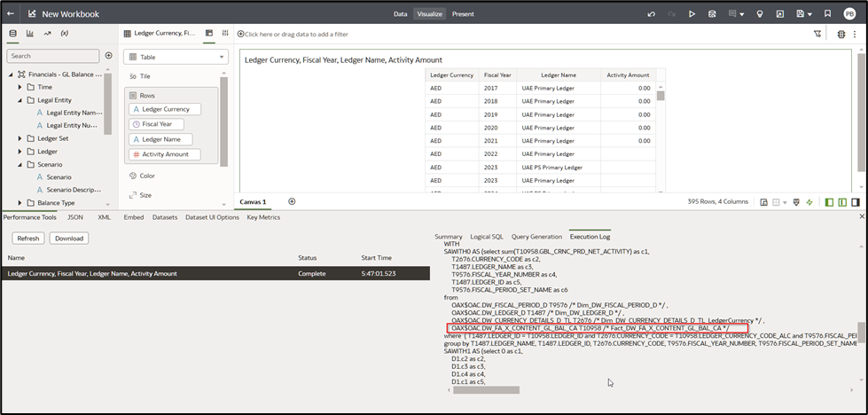The width and height of the screenshot is (868, 415).
Task: Open the comments dropdown arrow
Action: (742, 15)
